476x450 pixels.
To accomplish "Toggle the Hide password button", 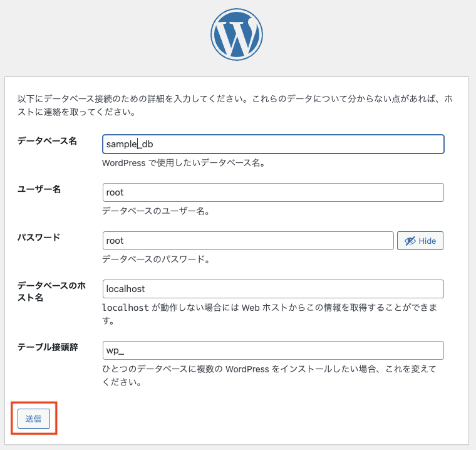I will [420, 241].
